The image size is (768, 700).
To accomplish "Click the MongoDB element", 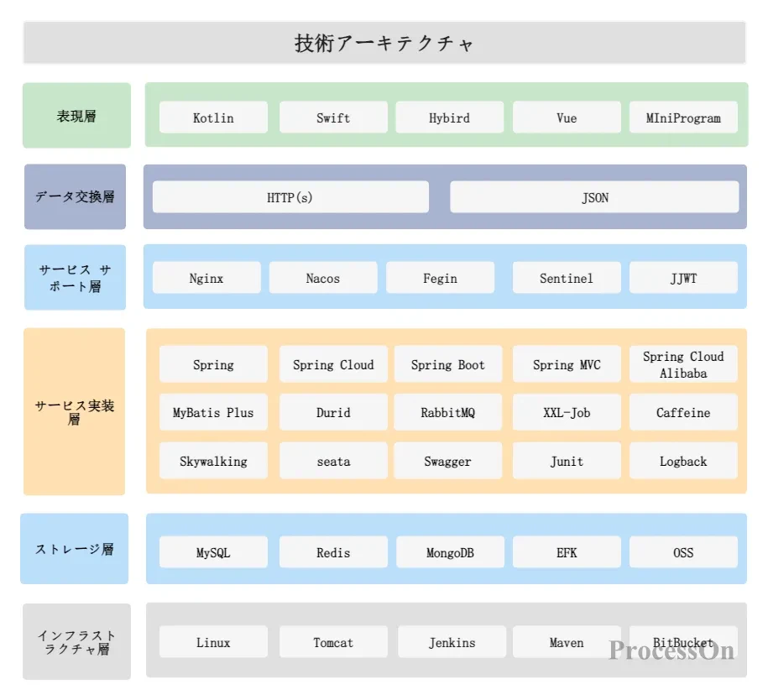I will (x=448, y=552).
